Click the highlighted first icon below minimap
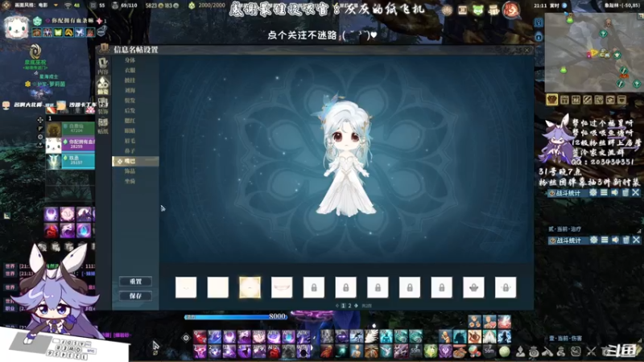Viewport: 644px width, 362px height. click(552, 100)
